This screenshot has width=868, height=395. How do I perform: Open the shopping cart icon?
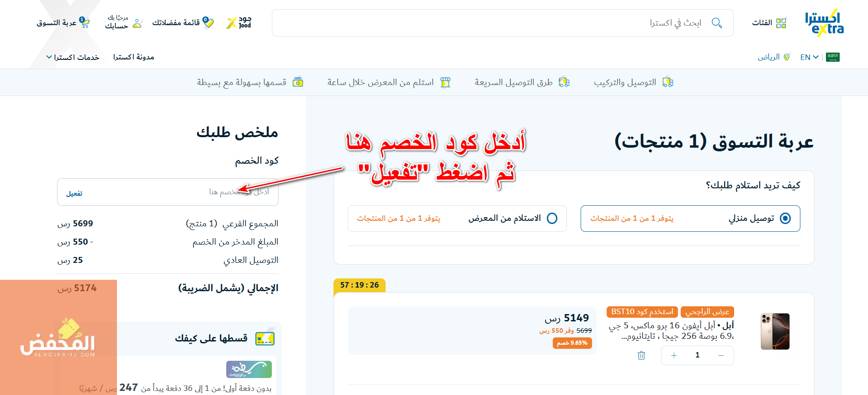click(85, 22)
